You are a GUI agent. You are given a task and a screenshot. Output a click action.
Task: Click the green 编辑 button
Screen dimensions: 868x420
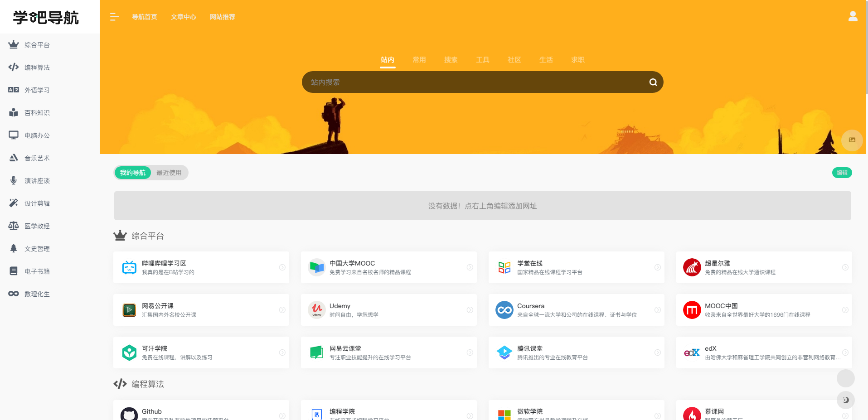point(842,173)
